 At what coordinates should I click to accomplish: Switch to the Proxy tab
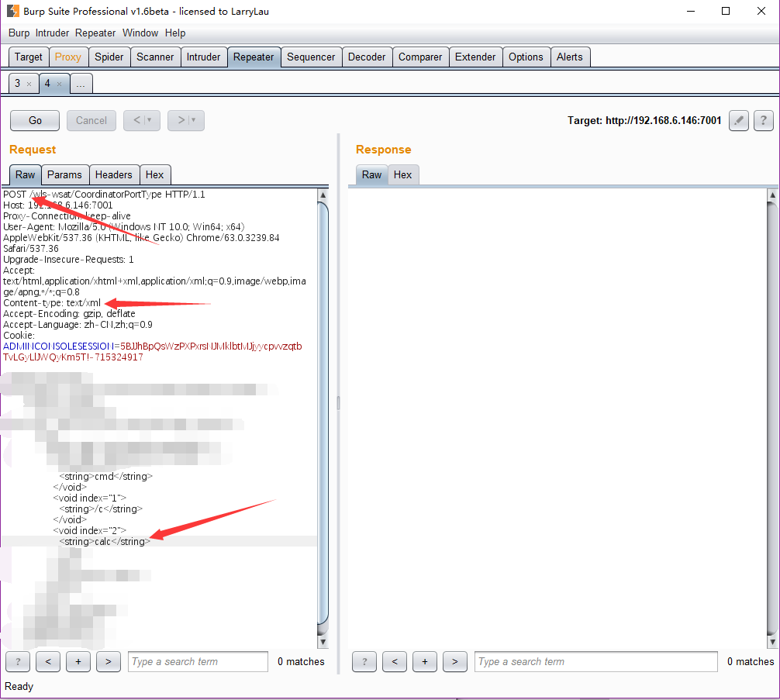click(68, 57)
